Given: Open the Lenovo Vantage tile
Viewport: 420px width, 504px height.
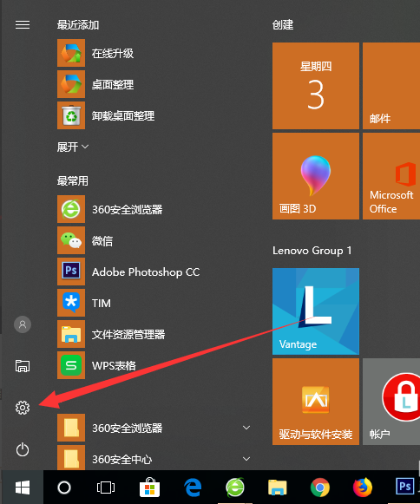Looking at the screenshot, I should tap(316, 311).
